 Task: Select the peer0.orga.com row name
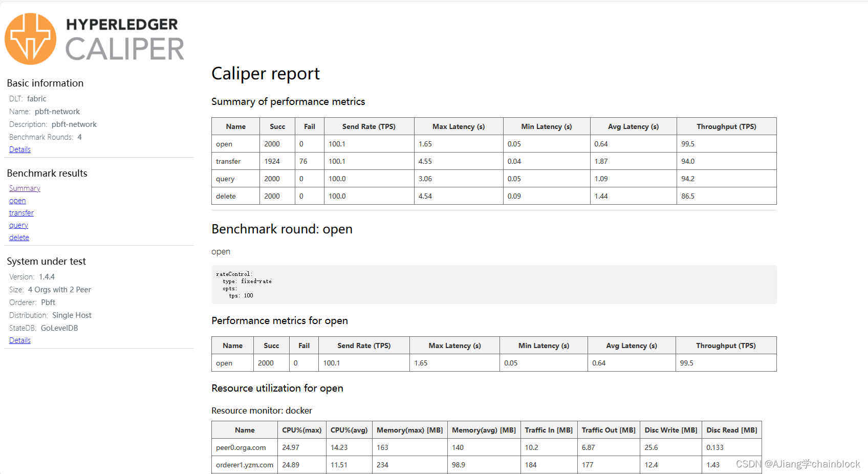241,447
